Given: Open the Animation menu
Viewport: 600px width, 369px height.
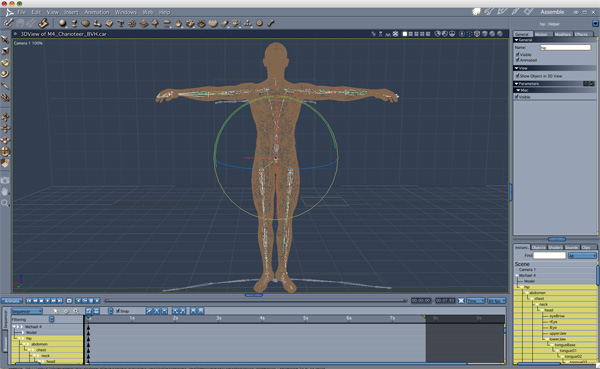Looking at the screenshot, I should (x=96, y=12).
